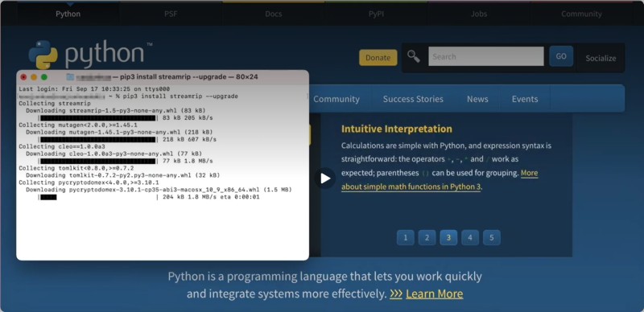
Task: Click the Donate button
Action: click(378, 57)
